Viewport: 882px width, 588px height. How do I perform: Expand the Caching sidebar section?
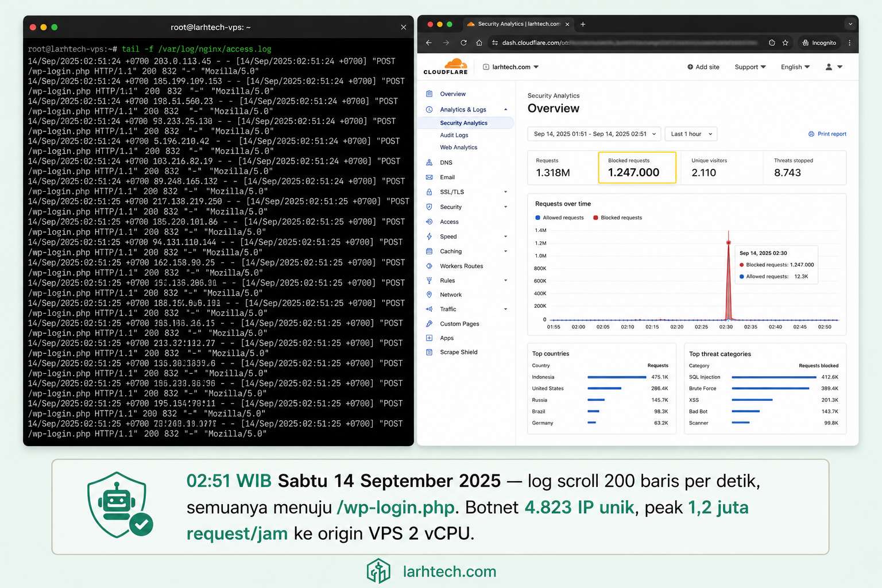(x=506, y=251)
